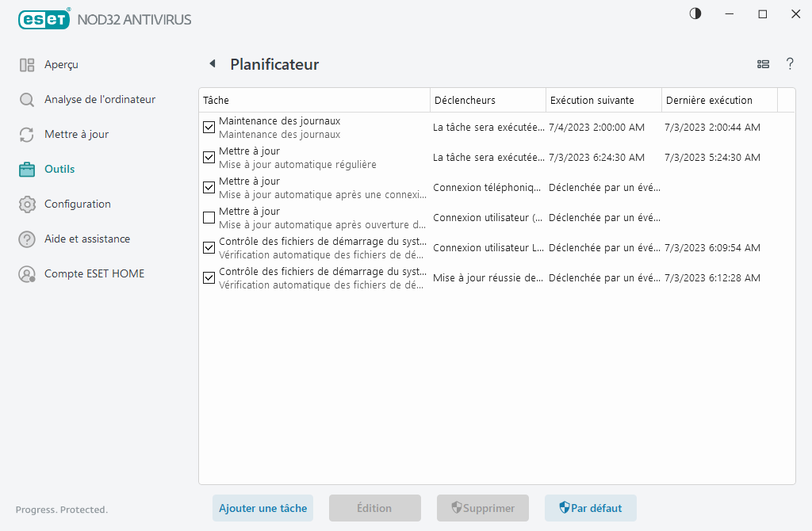Viewport: 812px width, 531px height.
Task: Toggle the dark mode contrast icon
Action: (695, 13)
